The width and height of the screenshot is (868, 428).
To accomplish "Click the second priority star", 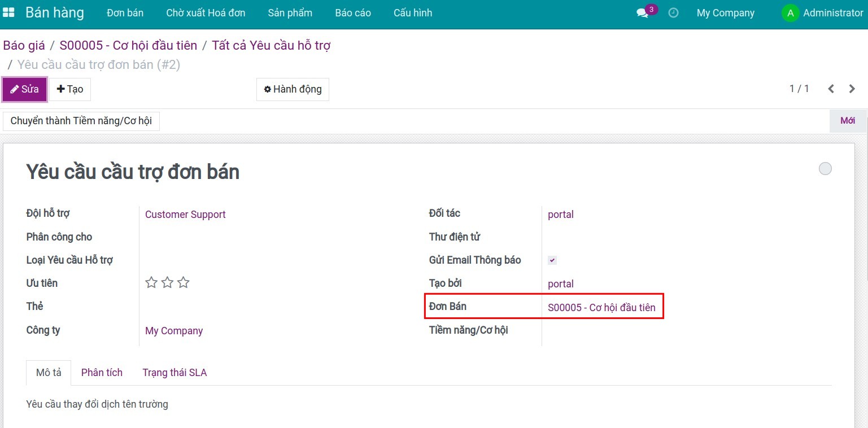I will [x=167, y=283].
